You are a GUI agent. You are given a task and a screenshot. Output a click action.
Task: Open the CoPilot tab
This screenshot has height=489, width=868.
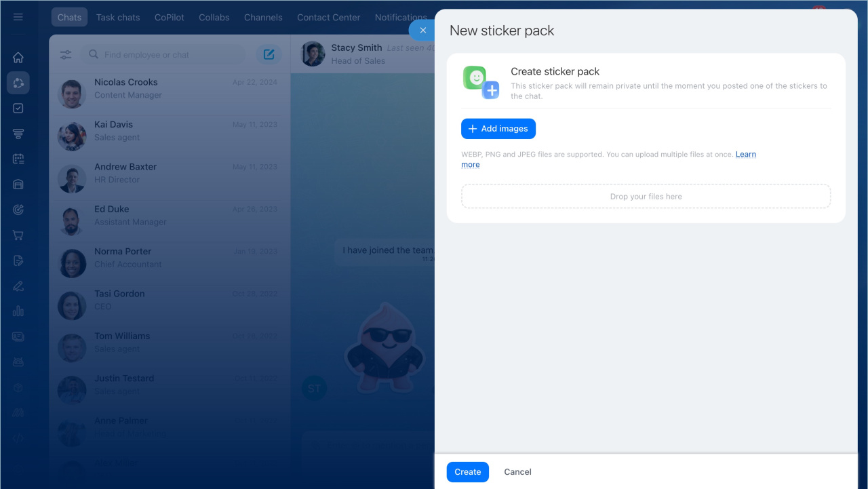[x=170, y=17]
